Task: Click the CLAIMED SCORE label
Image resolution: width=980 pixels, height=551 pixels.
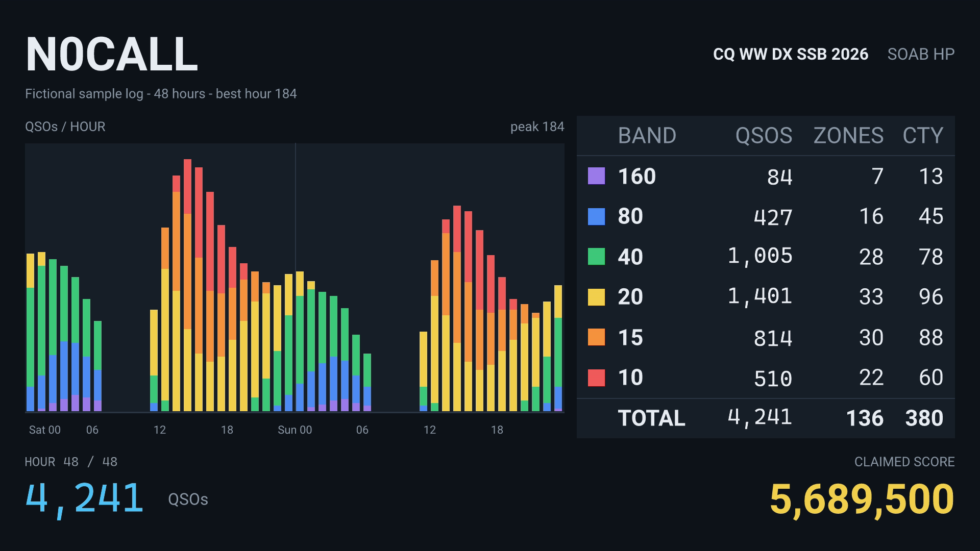Action: pos(904,462)
